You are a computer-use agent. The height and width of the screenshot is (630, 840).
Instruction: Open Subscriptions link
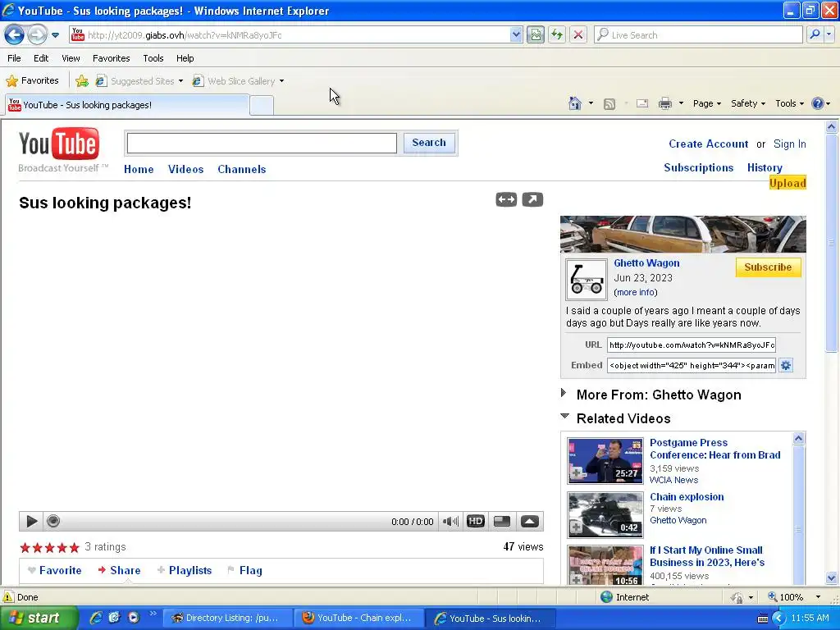point(699,167)
